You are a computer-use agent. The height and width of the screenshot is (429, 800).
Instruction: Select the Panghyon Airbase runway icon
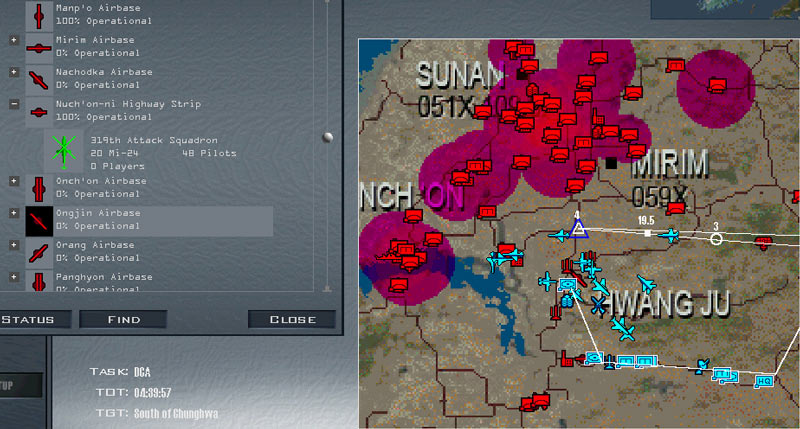[x=39, y=282]
